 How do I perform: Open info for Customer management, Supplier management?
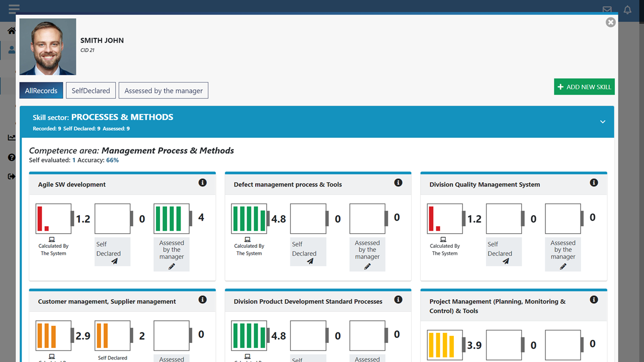point(203,300)
